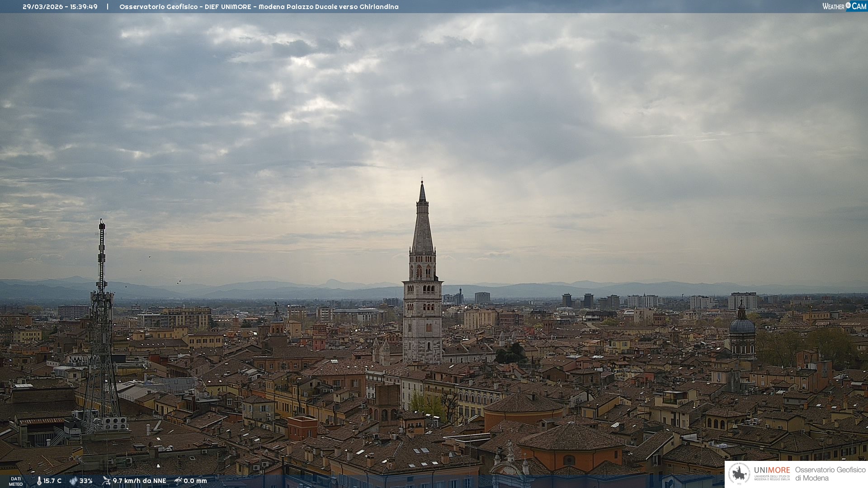This screenshot has height=488, width=868.
Task: Click the UNIMORE university seal emblem
Action: (x=739, y=474)
